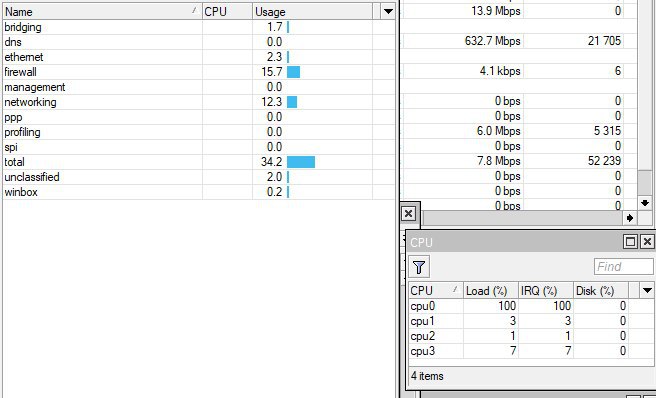Close the CPU window
656x398 pixels.
tap(647, 241)
